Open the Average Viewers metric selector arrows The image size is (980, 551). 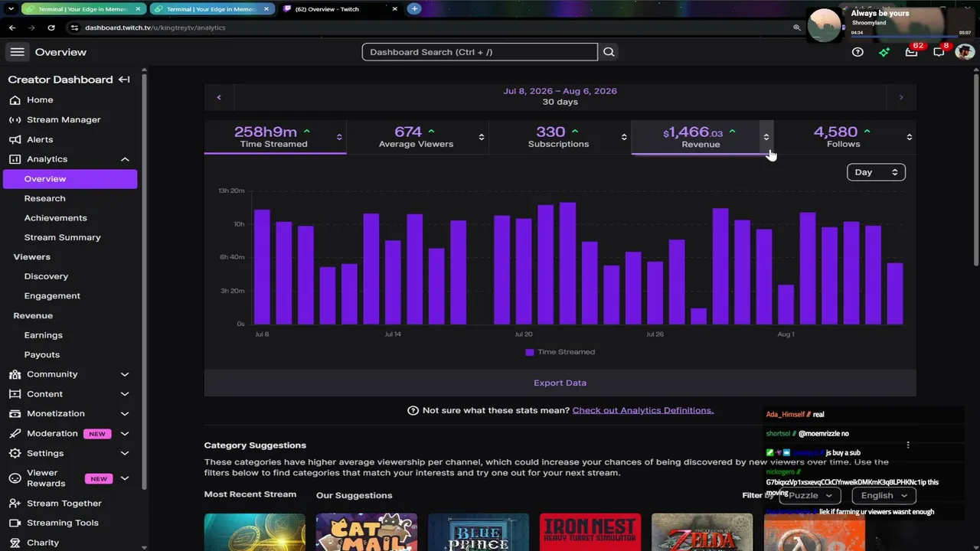coord(482,137)
